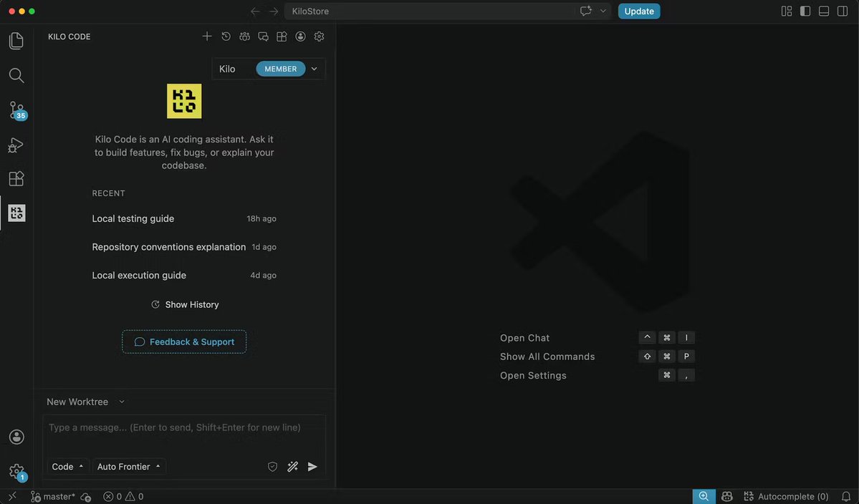
Task: Start a new Kilo Code task with plus icon
Action: [x=206, y=37]
